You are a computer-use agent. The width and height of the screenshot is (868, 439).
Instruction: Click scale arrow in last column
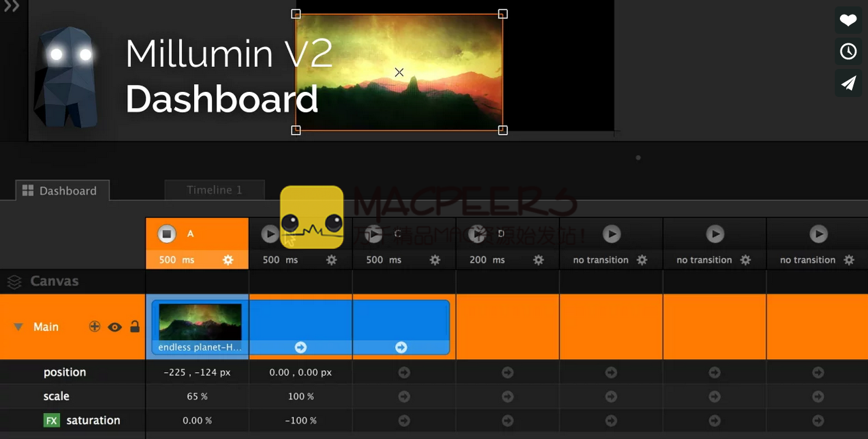[818, 396]
